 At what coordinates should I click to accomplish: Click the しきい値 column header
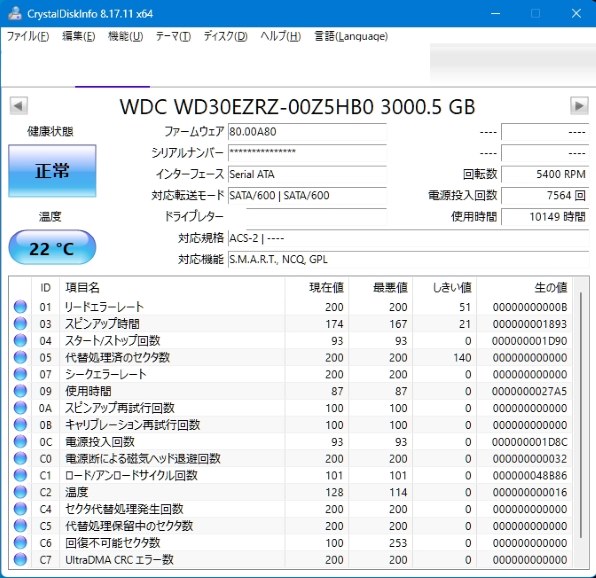pyautogui.click(x=444, y=288)
